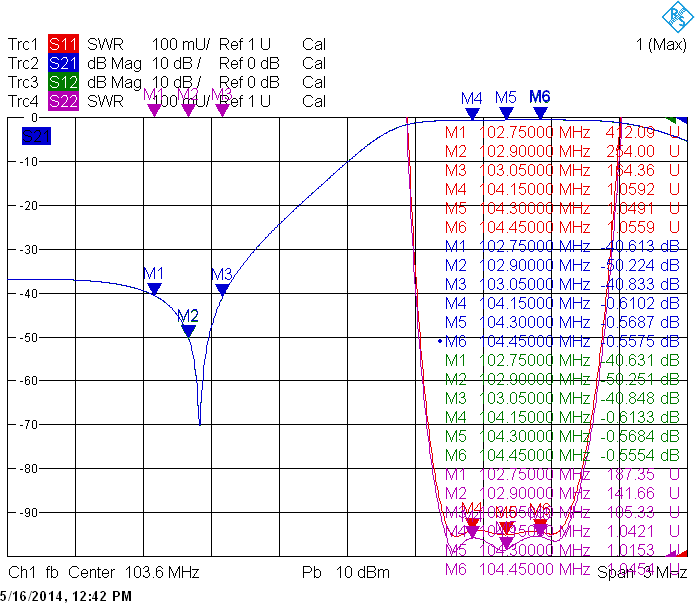Click the Trc3 trace name
Viewport: 695px width, 613px height.
point(23,82)
